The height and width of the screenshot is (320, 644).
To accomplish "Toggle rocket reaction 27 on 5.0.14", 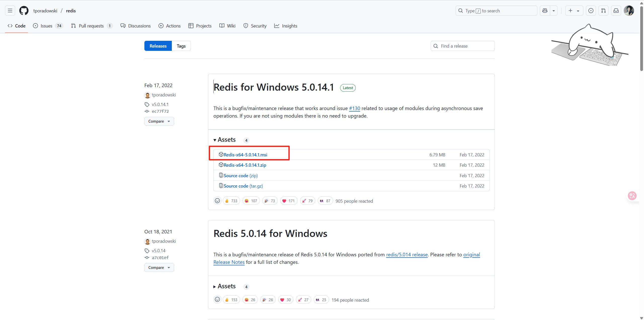I will [x=303, y=300].
